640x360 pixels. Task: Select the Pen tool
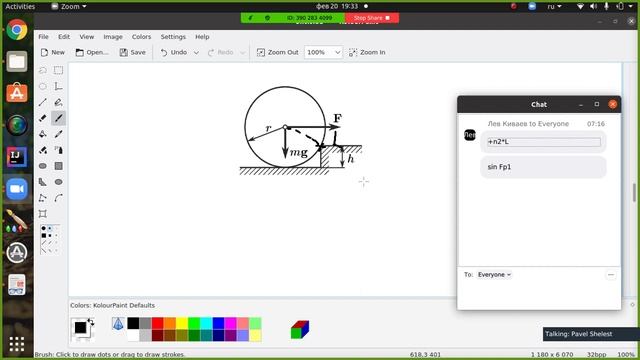tap(58, 102)
